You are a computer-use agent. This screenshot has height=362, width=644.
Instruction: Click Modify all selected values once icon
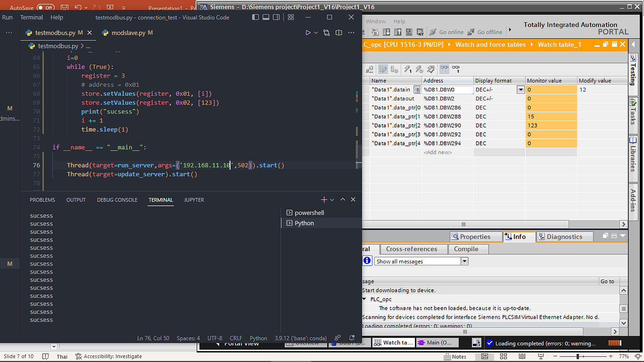[x=407, y=69]
